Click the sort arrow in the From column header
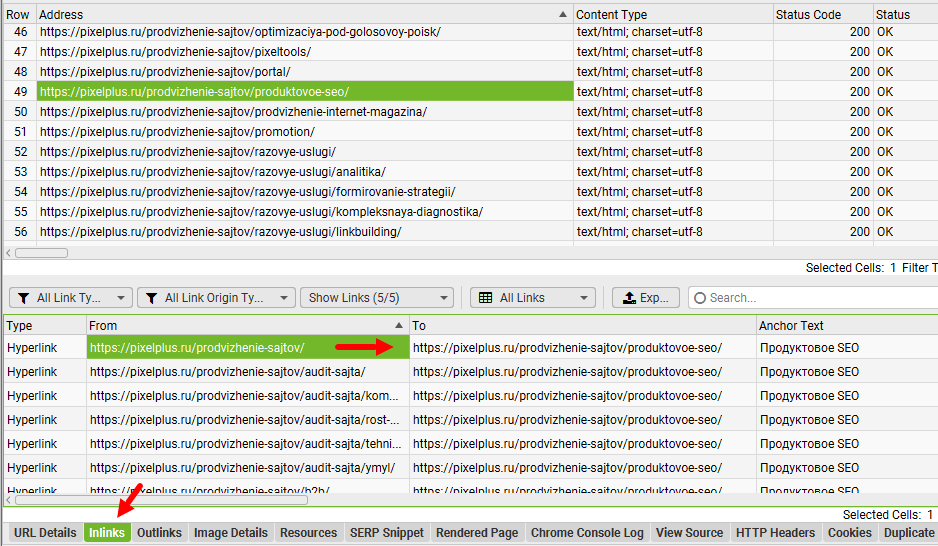Image resolution: width=938 pixels, height=546 pixels. pos(400,325)
